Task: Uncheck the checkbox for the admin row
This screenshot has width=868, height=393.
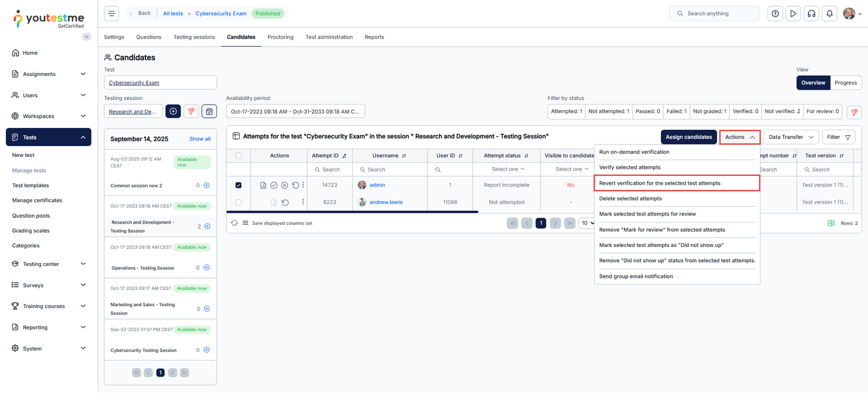Action: pyautogui.click(x=239, y=185)
